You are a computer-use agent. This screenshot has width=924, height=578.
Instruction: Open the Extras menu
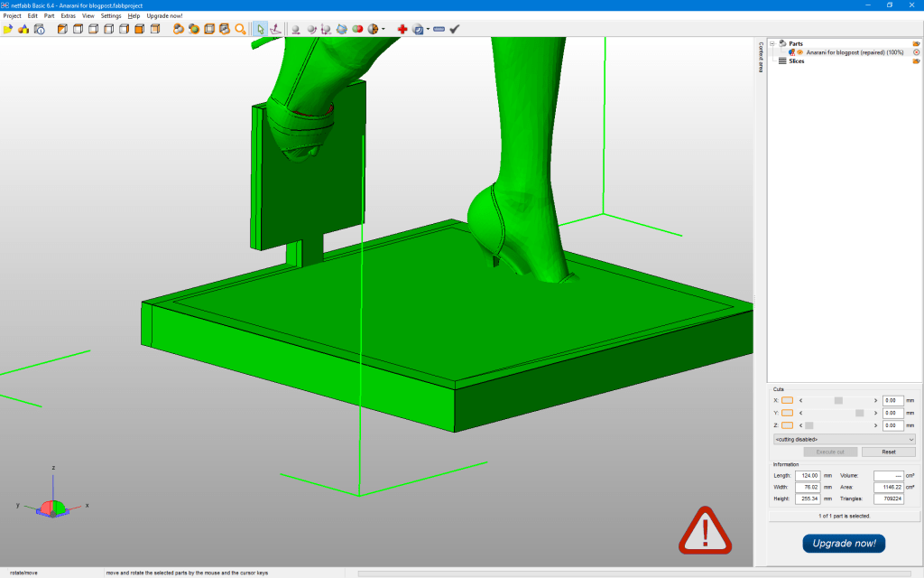[x=68, y=16]
